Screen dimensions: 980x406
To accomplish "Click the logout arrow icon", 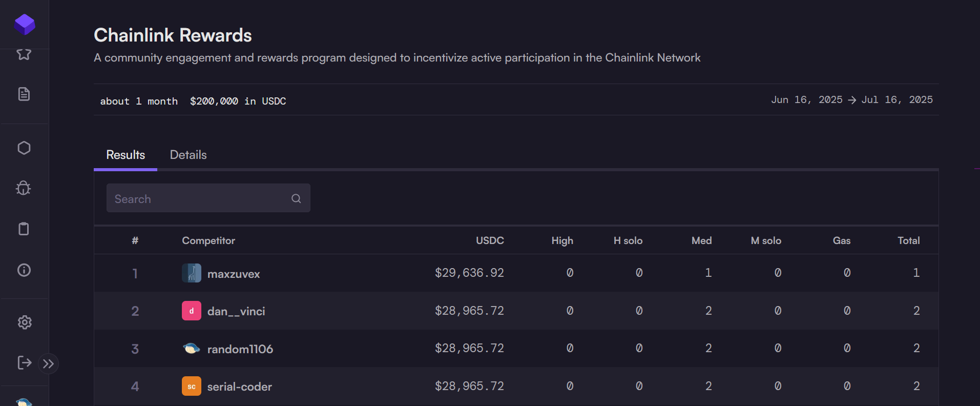I will coord(24,363).
